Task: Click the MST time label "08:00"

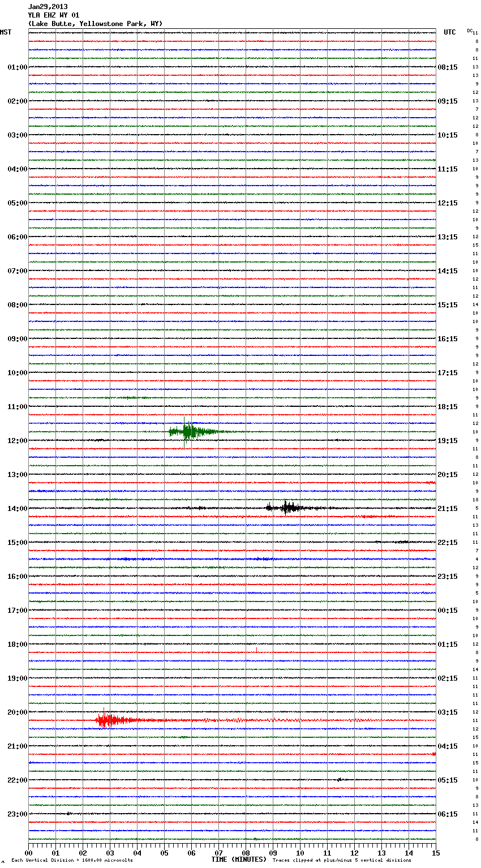Action: tap(18, 305)
